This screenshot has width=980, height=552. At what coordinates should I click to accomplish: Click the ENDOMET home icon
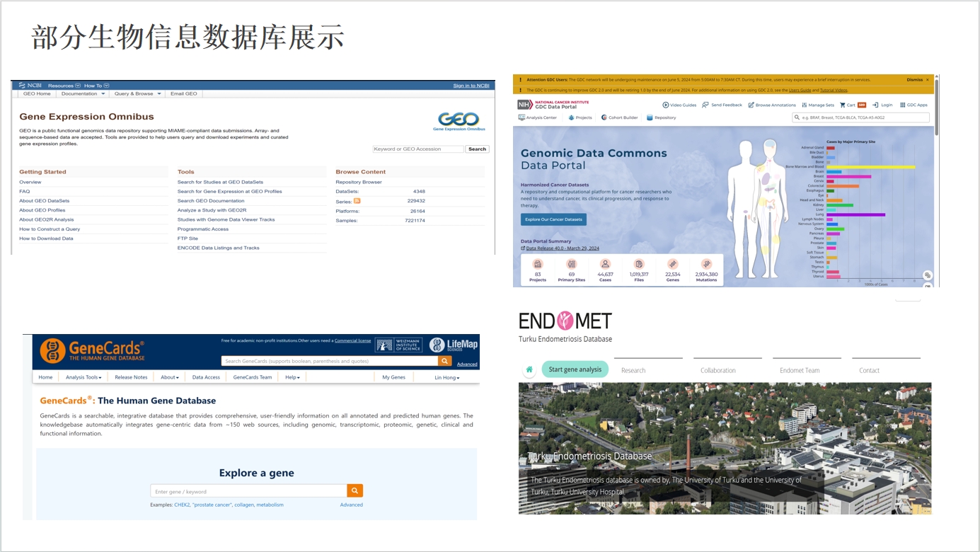click(529, 369)
